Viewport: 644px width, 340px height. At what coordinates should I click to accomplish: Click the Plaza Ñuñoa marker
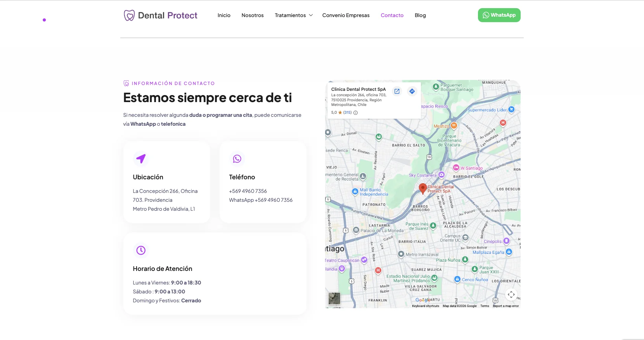click(465, 259)
